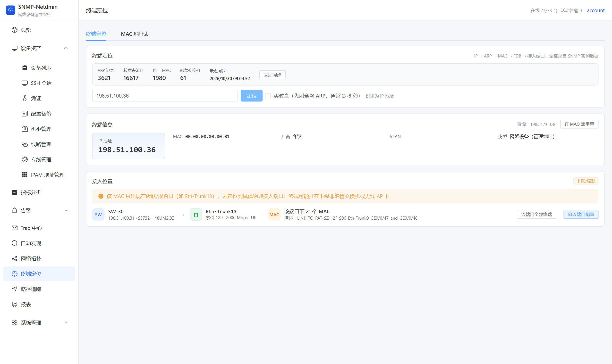Click the SNMP-Netdmin cloud logo icon
Screen dimensions: 612x364
pos(10,10)
